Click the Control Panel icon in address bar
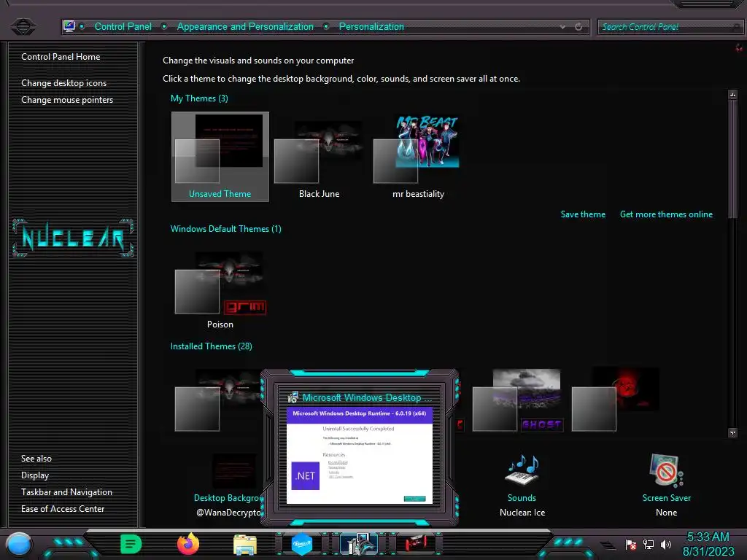The height and width of the screenshot is (560, 747). (69, 26)
